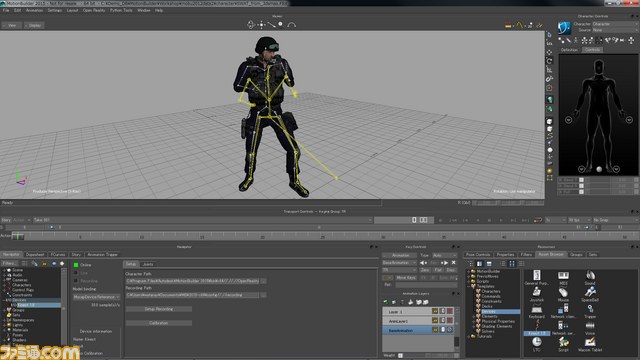Go to next keyframe arrow
The width and height of the screenshot is (640, 360).
[444, 263]
